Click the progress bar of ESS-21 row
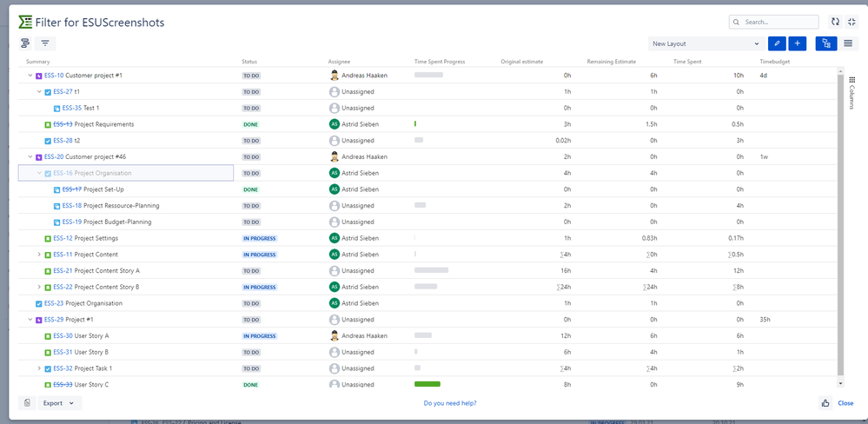Viewport: 868px width, 424px height. [431, 270]
